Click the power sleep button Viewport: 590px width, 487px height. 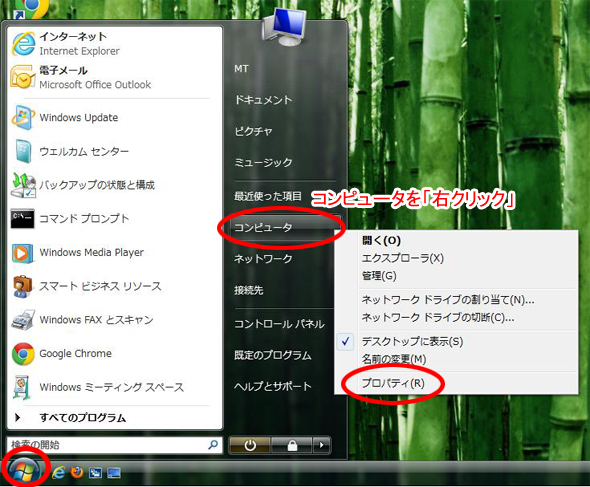point(250,445)
